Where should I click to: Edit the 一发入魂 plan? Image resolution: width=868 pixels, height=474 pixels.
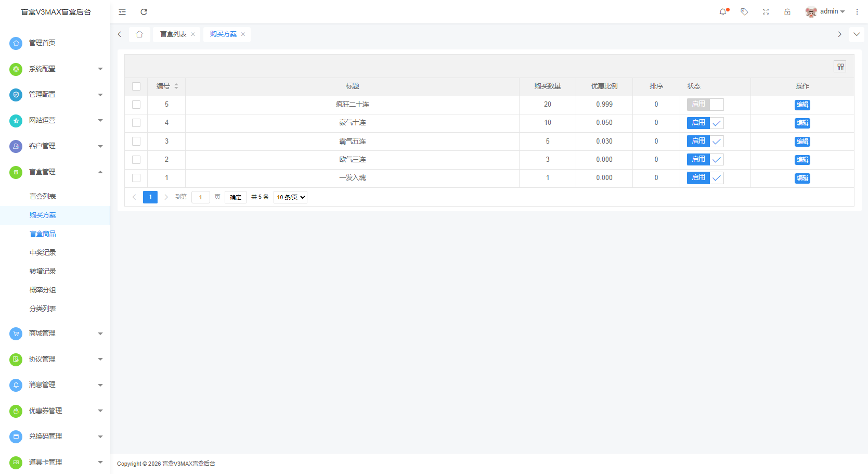pos(802,178)
